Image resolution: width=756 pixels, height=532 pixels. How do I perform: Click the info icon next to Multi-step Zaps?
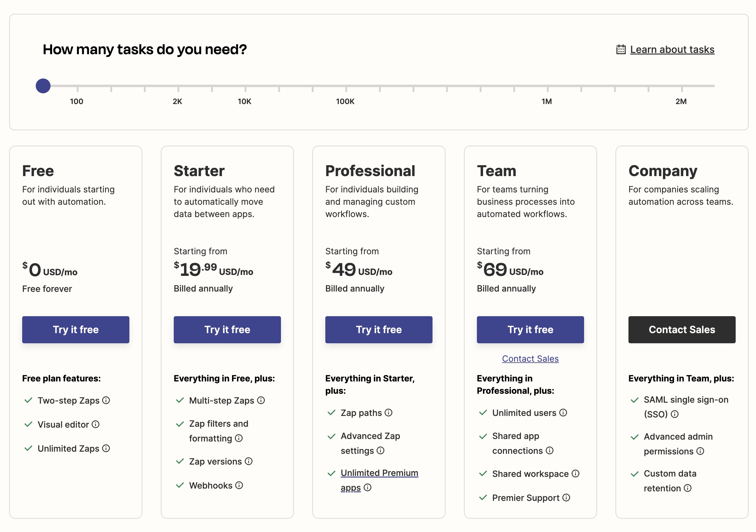click(261, 401)
